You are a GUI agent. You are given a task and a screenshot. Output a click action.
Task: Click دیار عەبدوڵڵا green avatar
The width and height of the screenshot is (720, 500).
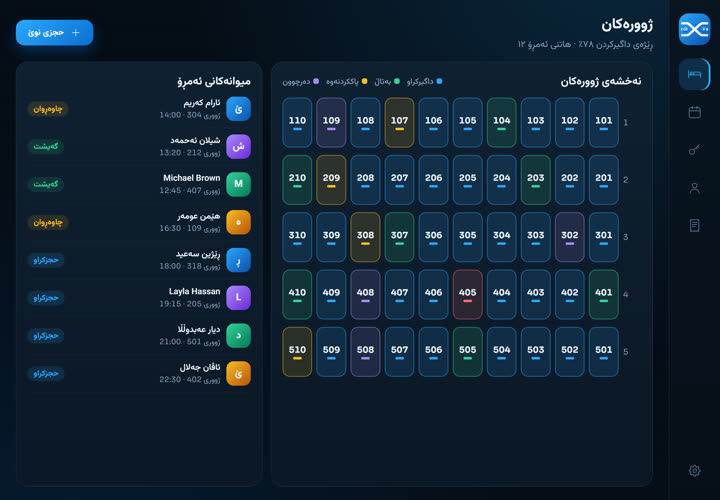pos(238,336)
